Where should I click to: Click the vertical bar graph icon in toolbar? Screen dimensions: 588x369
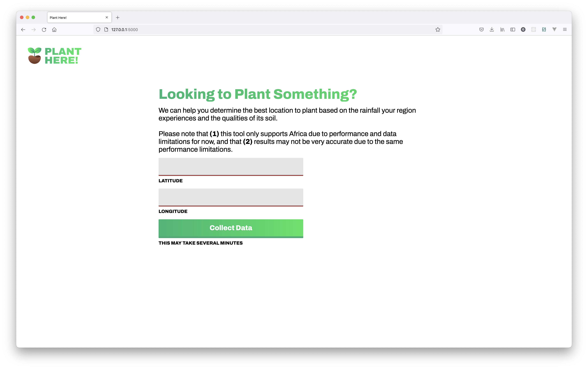click(x=502, y=29)
